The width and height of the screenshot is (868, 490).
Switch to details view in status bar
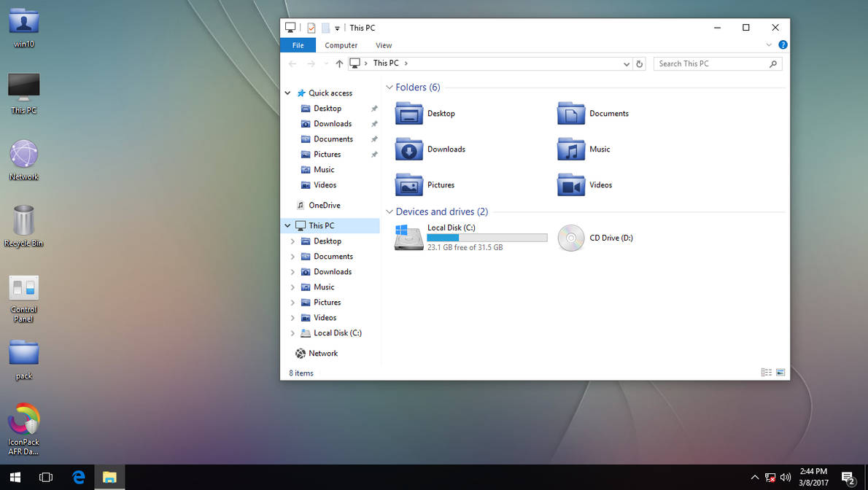pos(767,373)
